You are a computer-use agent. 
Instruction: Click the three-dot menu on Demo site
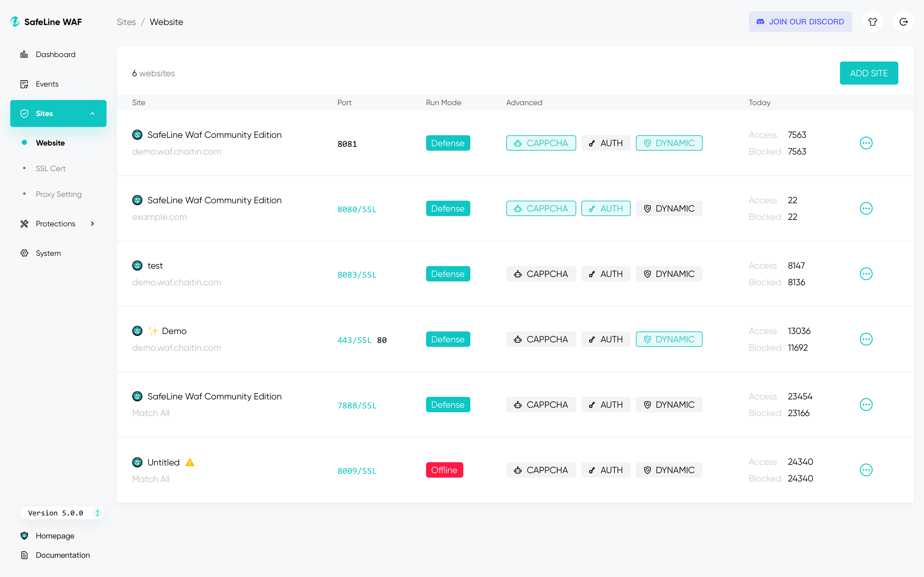pyautogui.click(x=866, y=339)
